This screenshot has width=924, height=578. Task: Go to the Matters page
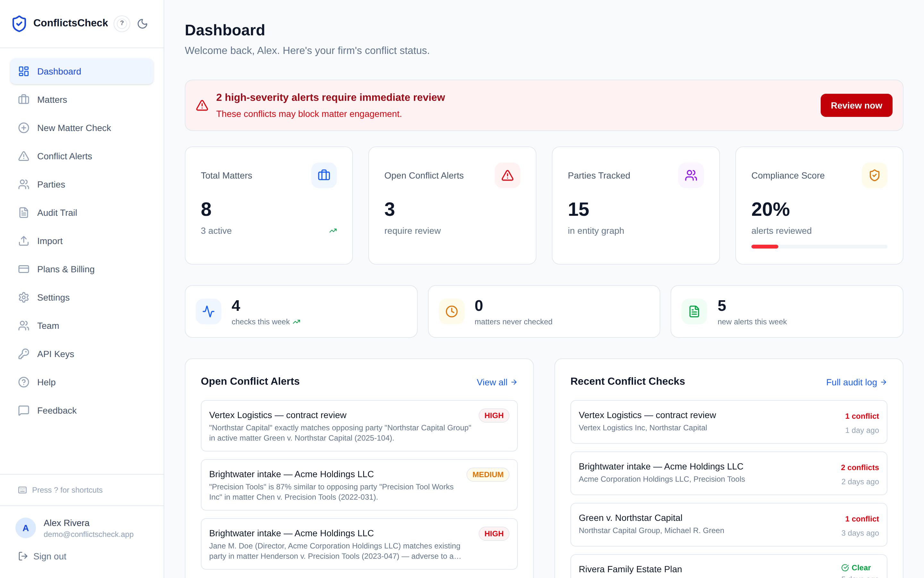click(x=82, y=100)
